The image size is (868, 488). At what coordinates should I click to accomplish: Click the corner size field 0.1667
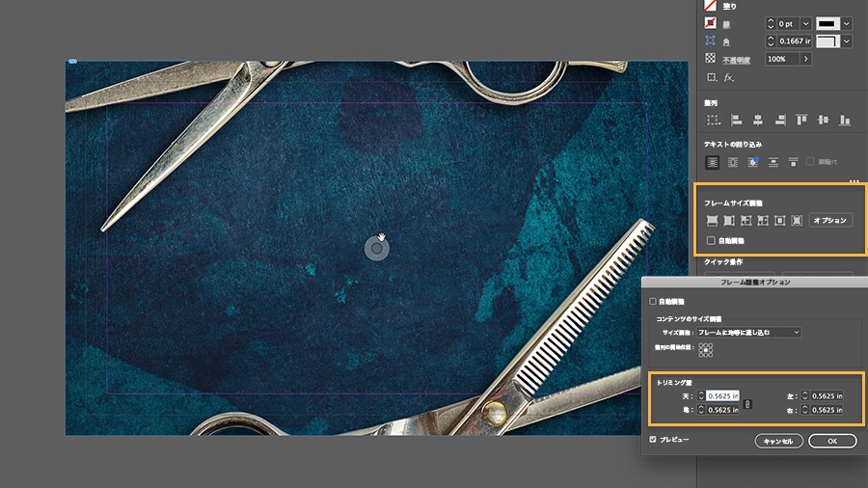[794, 41]
